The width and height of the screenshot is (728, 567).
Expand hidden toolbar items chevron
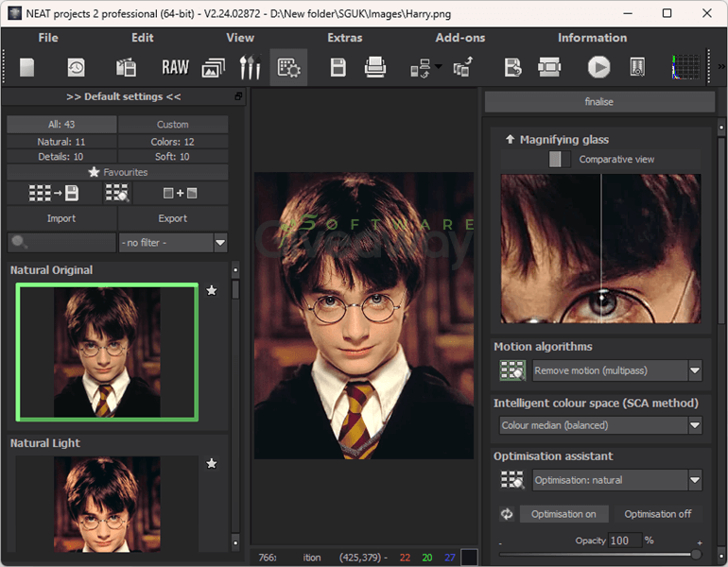[721, 67]
